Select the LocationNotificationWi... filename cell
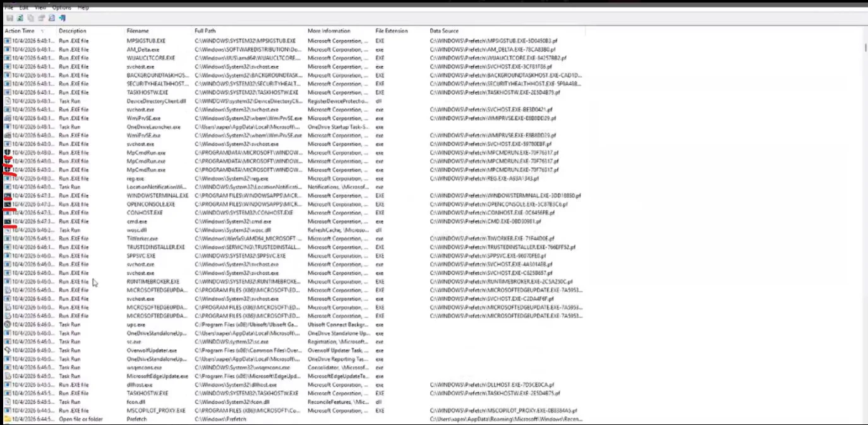 click(157, 187)
